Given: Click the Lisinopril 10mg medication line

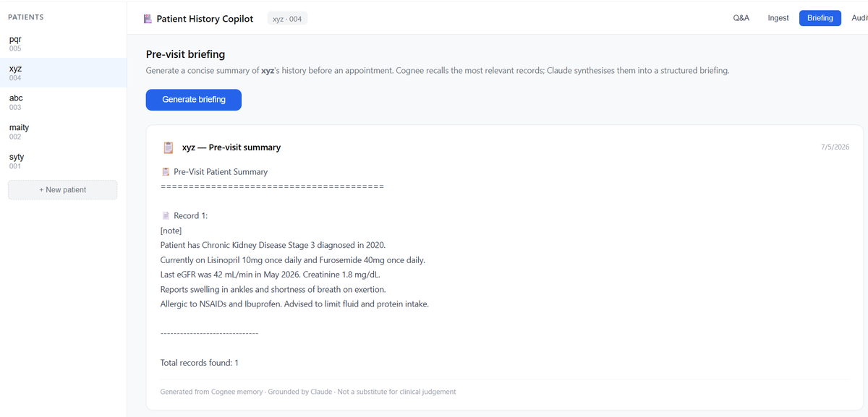Looking at the screenshot, I should point(293,260).
